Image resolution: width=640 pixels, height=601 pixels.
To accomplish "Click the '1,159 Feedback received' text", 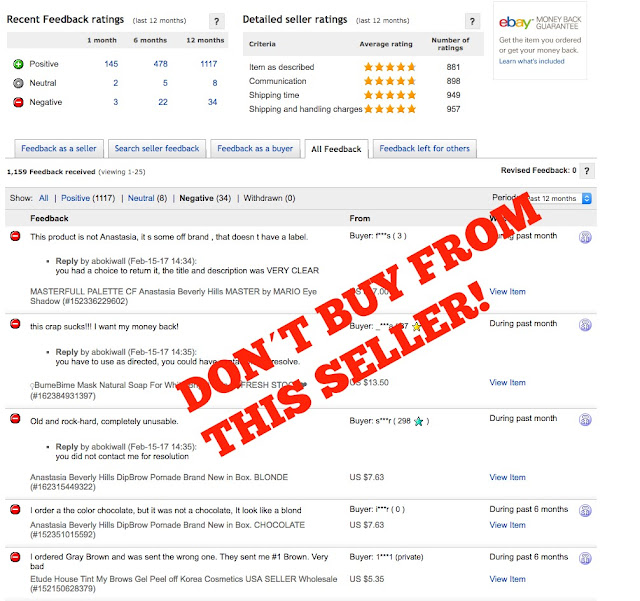I will click(x=51, y=172).
